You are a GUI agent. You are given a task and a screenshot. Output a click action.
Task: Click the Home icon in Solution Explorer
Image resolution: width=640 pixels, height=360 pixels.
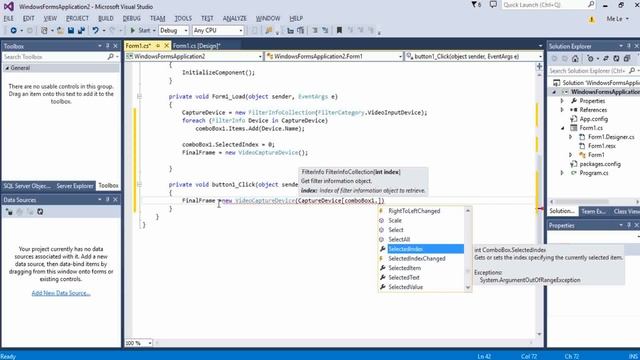pyautogui.click(x=575, y=59)
